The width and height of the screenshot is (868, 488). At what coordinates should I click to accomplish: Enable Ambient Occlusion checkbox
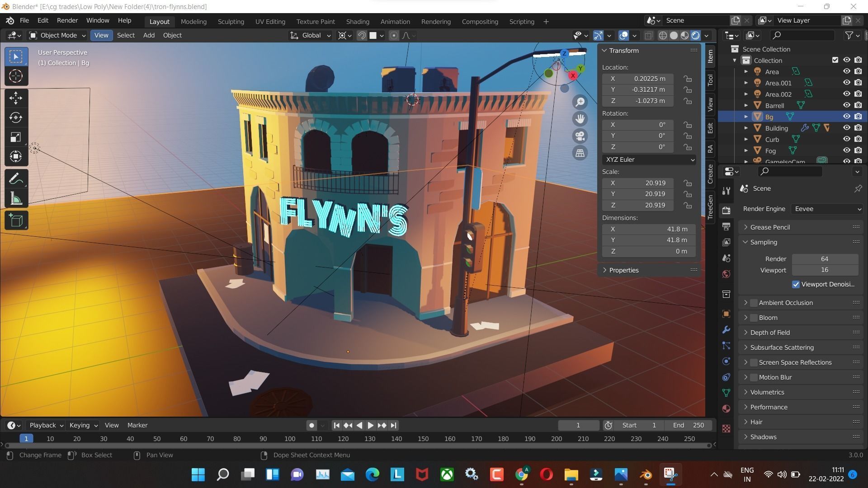coord(754,303)
